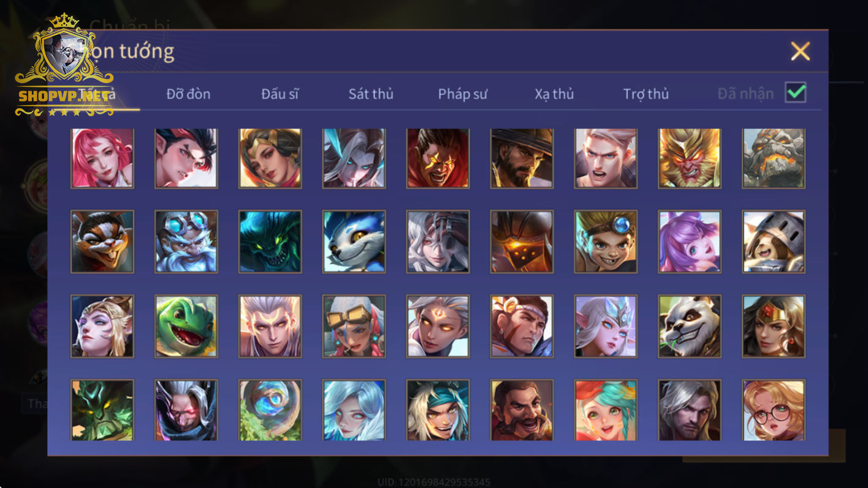Pick the golden monkey king hero
This screenshot has height=488, width=868.
point(689,158)
